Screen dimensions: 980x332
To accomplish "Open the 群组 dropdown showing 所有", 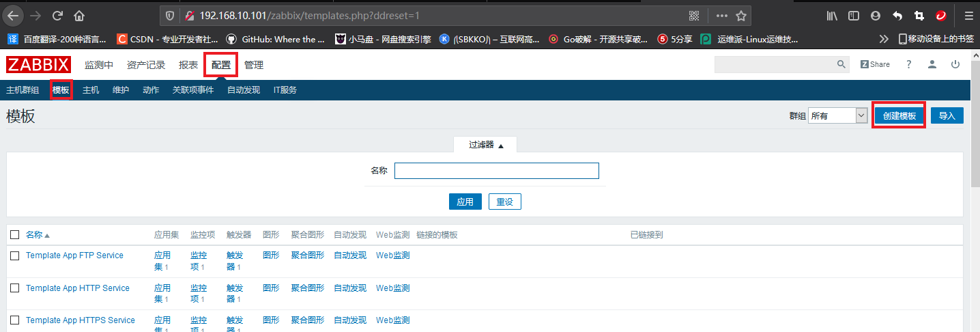I will (x=837, y=115).
